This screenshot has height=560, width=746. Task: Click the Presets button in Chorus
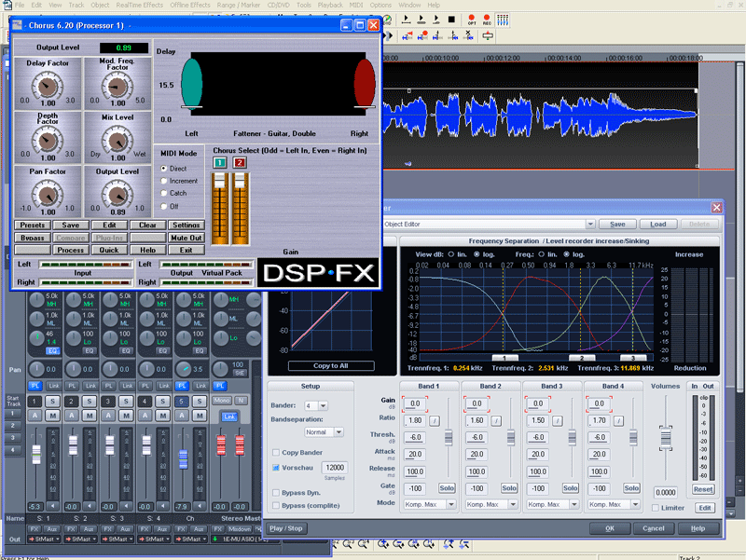pos(31,225)
